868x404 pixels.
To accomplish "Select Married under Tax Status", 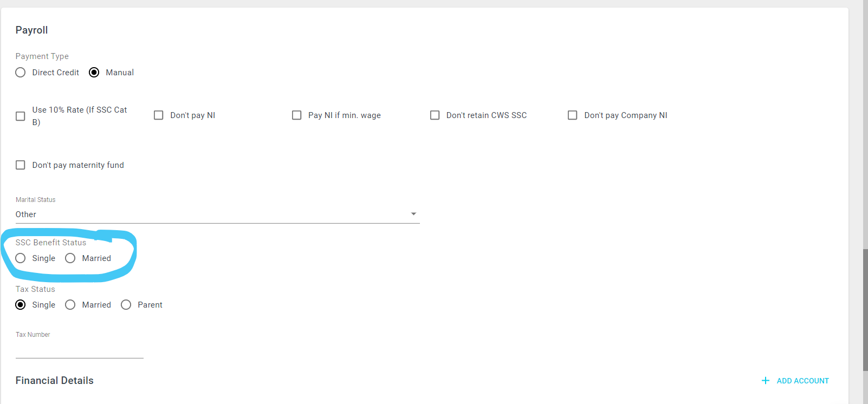I will (x=70, y=305).
